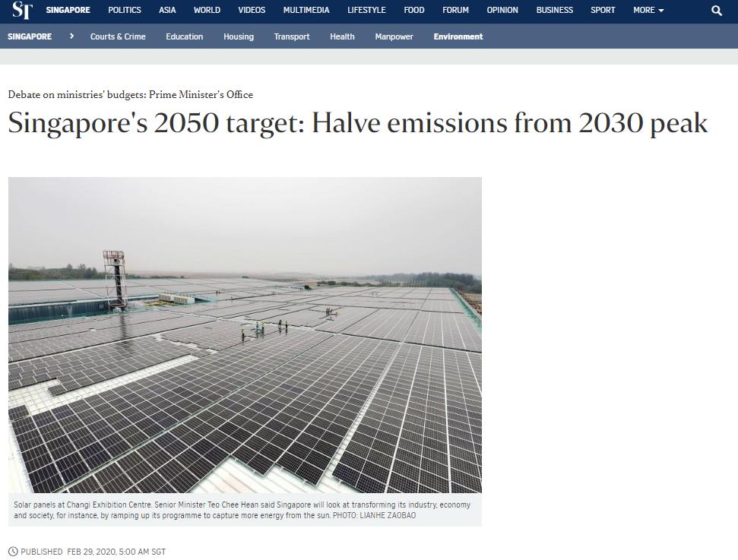Screen dimensions: 738x560
Task: Navigate to Multimedia section
Action: tap(306, 11)
